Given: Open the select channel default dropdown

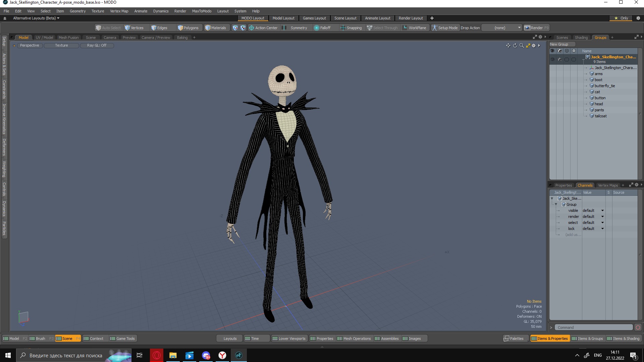Looking at the screenshot, I should click(593, 223).
